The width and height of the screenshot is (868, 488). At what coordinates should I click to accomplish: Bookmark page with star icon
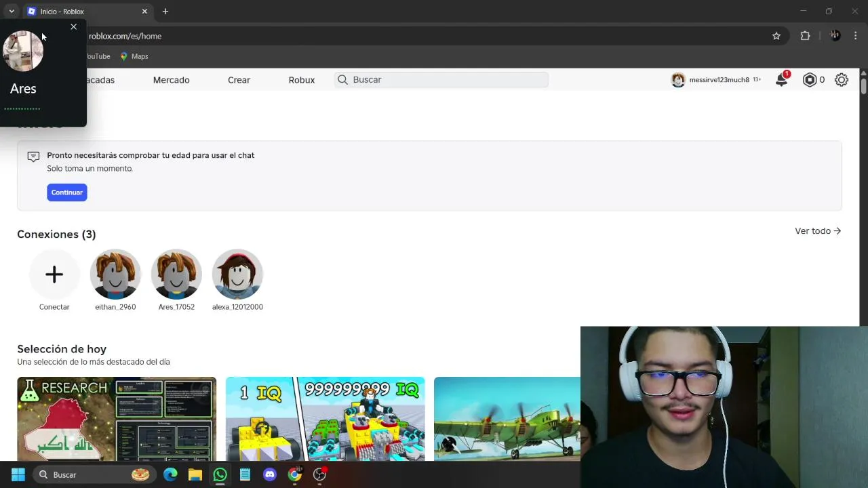[x=776, y=36]
